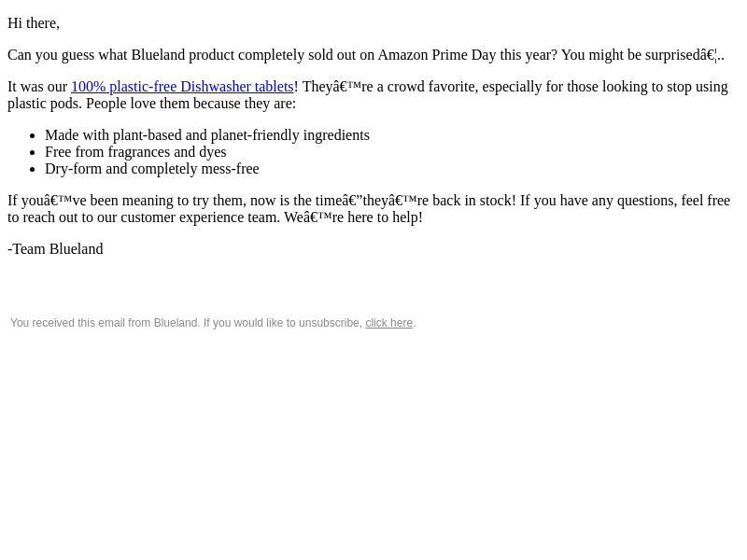Click the phrase 'a crowd favorite'
The width and height of the screenshot is (747, 560).
[428, 87]
